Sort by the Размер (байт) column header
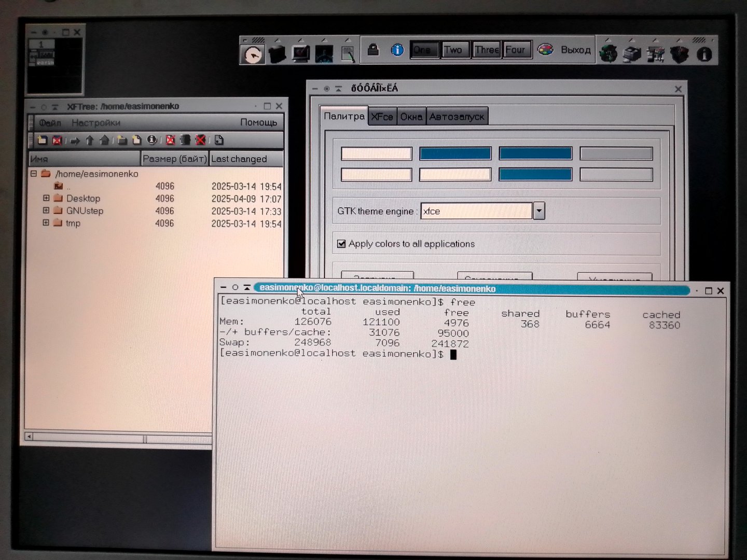Viewport: 747px width, 560px height. tap(175, 159)
